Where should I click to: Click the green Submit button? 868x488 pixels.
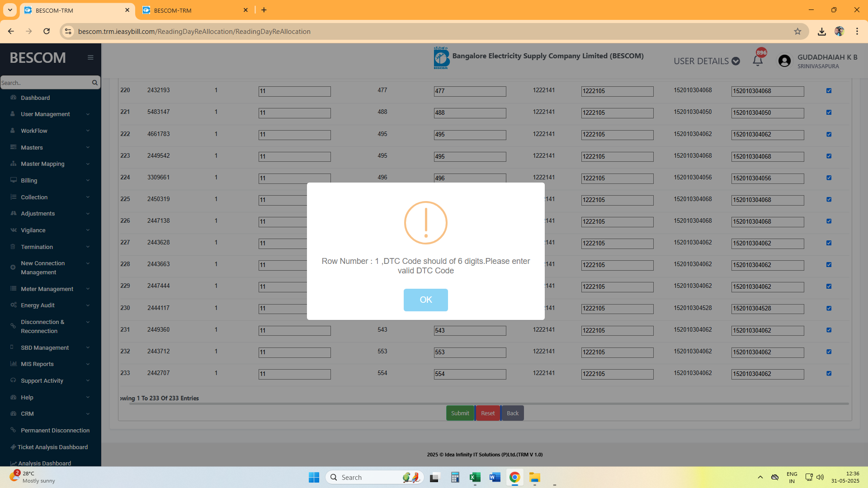point(460,413)
